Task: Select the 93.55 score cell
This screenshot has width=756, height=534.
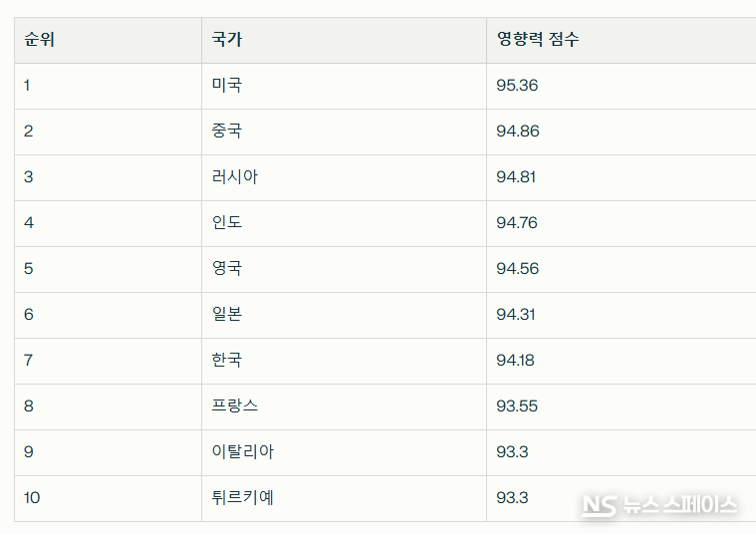Action: click(517, 406)
